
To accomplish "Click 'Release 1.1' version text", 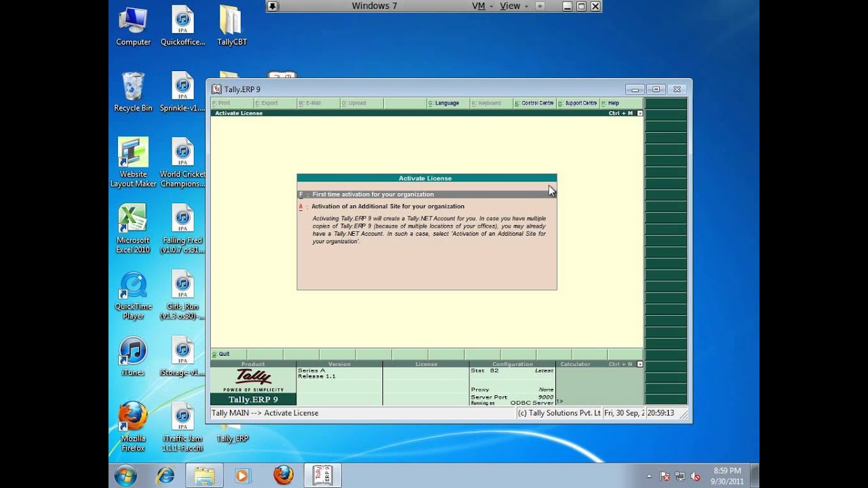I will 317,376.
